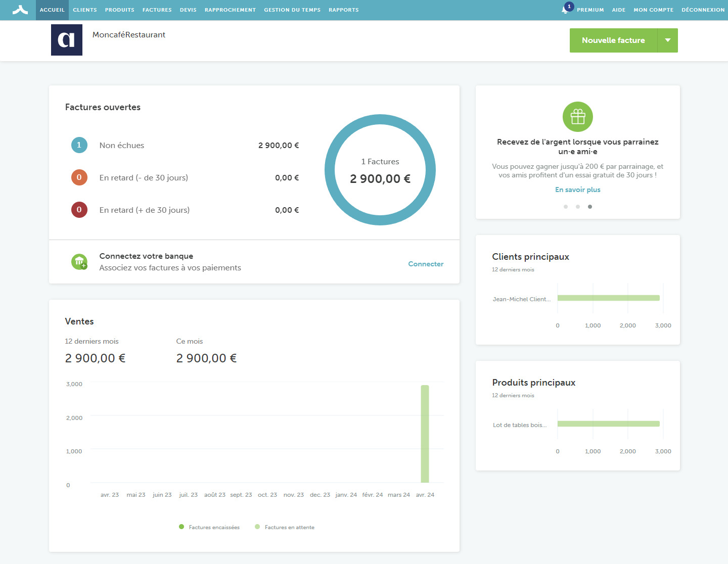Click the MoncaféRestaurant company logo
The width and height of the screenshot is (728, 564).
click(67, 40)
